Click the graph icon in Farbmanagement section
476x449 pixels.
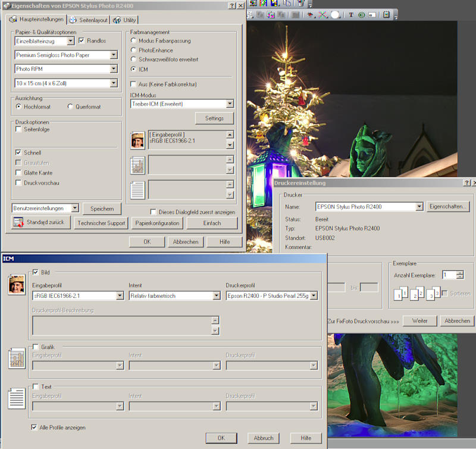(137, 166)
